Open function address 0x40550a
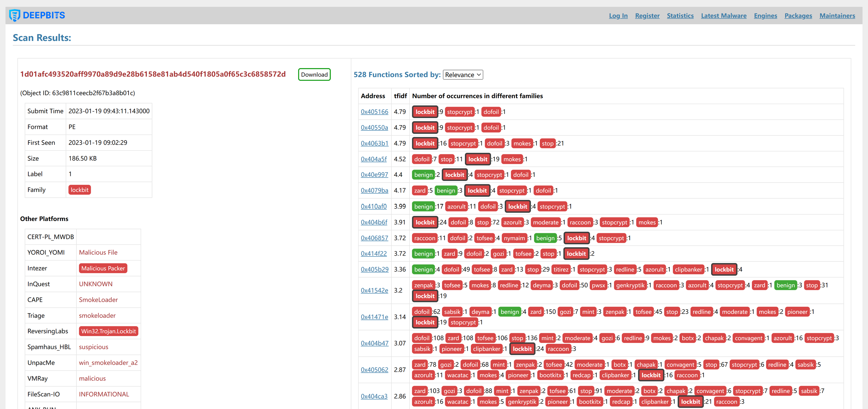Screen dimensions: 868x409 point(374,128)
